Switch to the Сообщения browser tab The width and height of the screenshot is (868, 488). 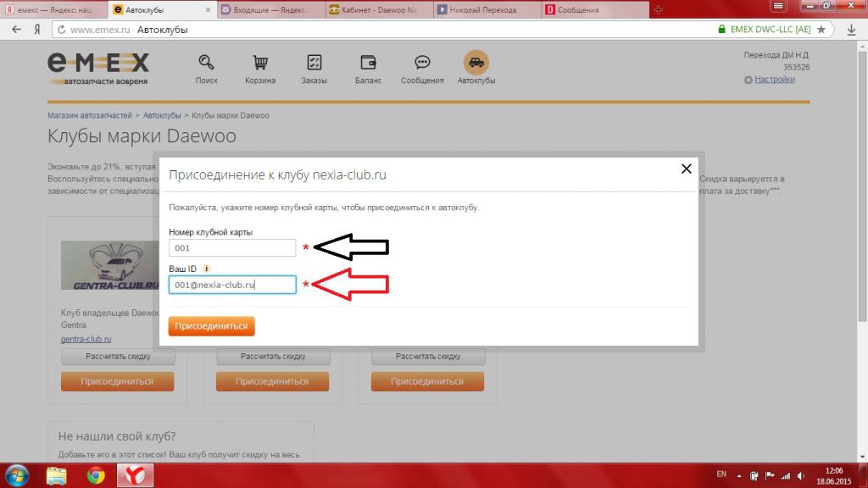pyautogui.click(x=596, y=9)
